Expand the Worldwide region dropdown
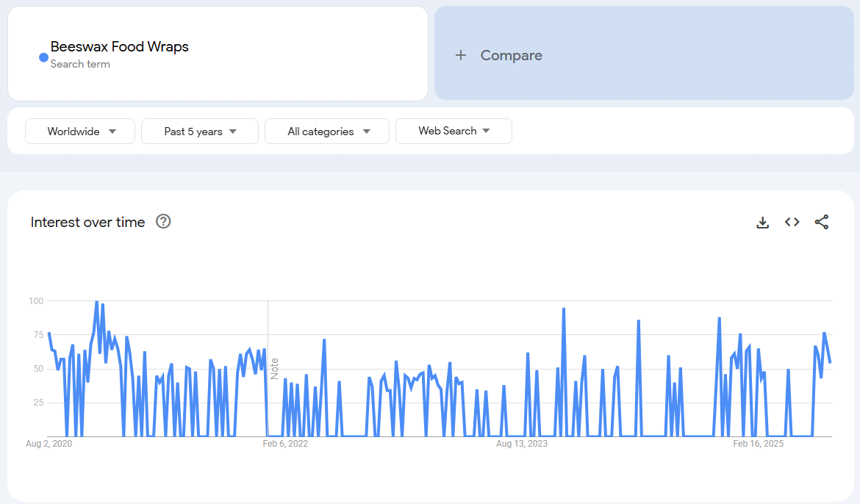 point(80,132)
